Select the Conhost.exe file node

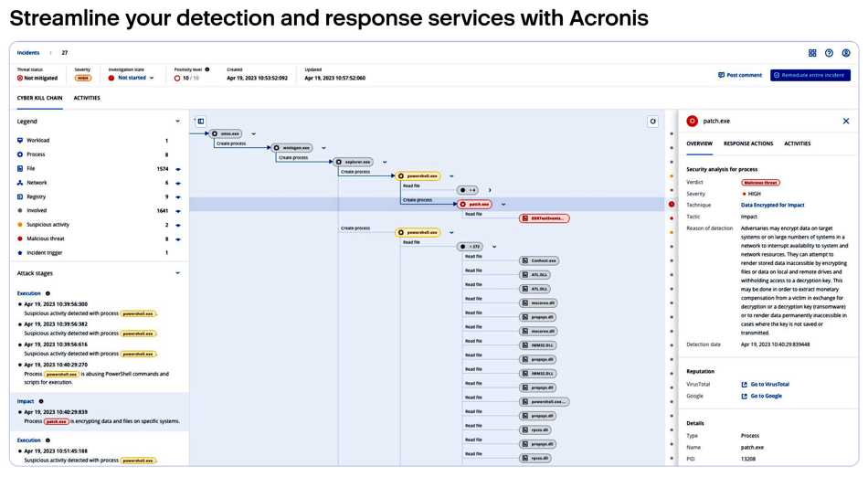pos(539,260)
